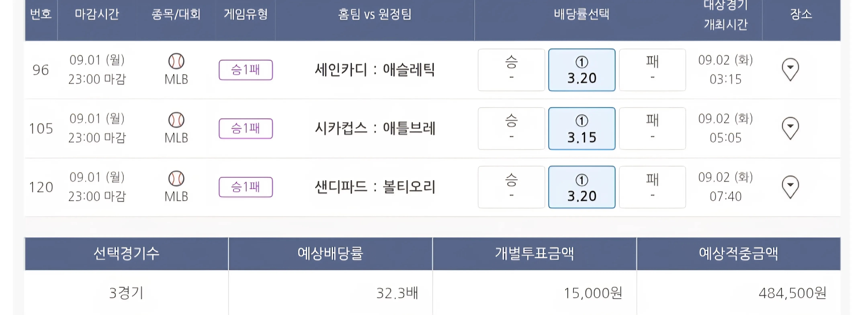Click the 배당률선택 column header
The height and width of the screenshot is (315, 868).
pyautogui.click(x=582, y=14)
